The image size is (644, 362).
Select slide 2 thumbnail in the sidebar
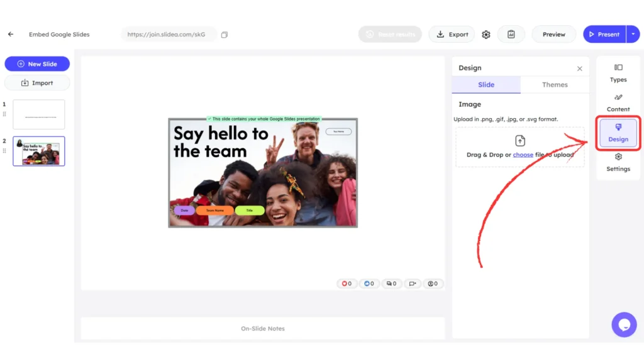(38, 151)
